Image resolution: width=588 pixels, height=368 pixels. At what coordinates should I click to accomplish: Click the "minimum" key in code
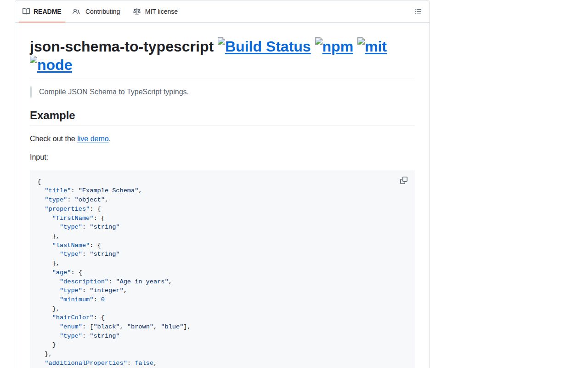(x=76, y=299)
